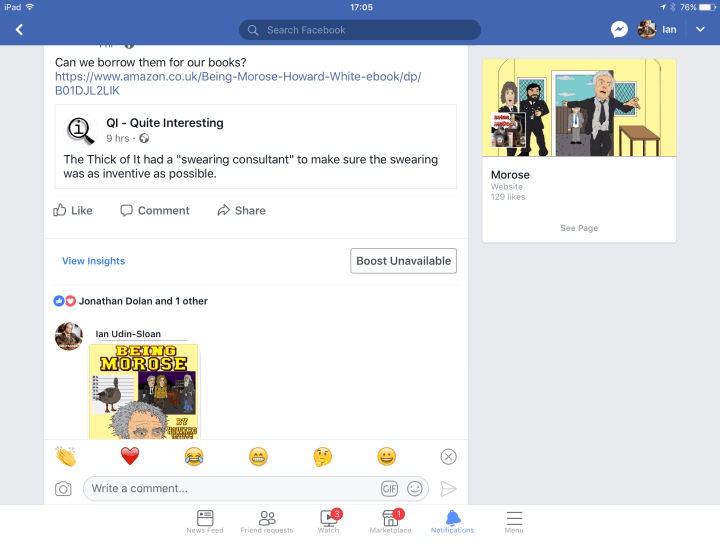Open the Menu tab
The image size is (720, 540).
pyautogui.click(x=514, y=520)
